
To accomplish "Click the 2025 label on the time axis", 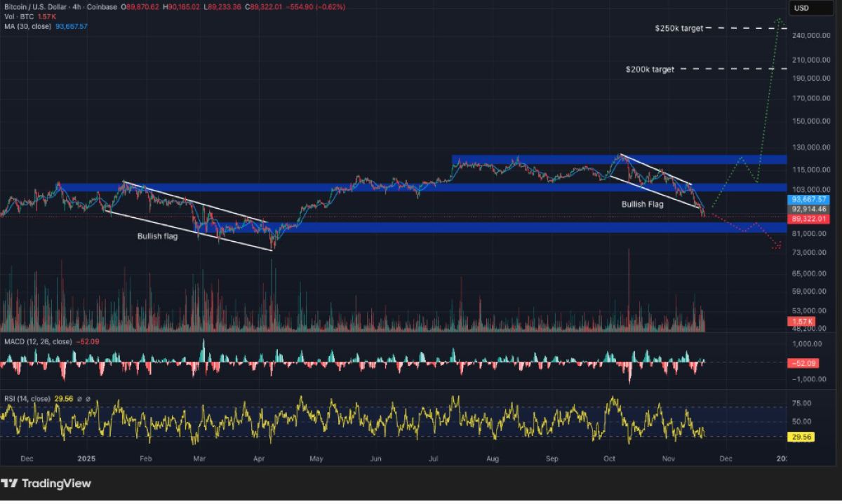I will [86, 458].
